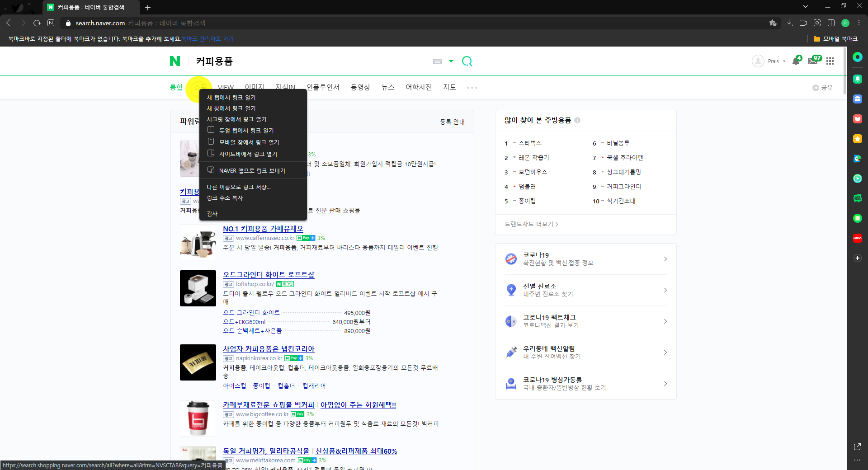This screenshot has width=868, height=470.
Task: Click the red NOW sidebar icon
Action: (858, 238)
